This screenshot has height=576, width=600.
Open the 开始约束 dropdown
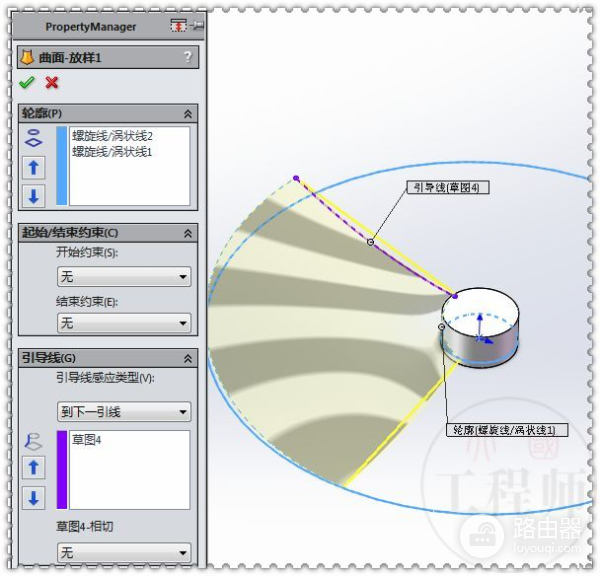click(x=124, y=277)
